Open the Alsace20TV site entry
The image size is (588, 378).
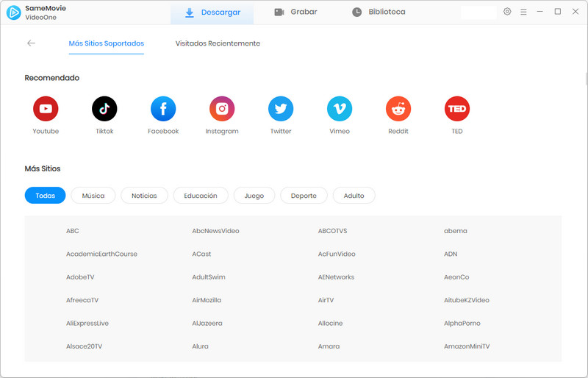click(x=84, y=346)
